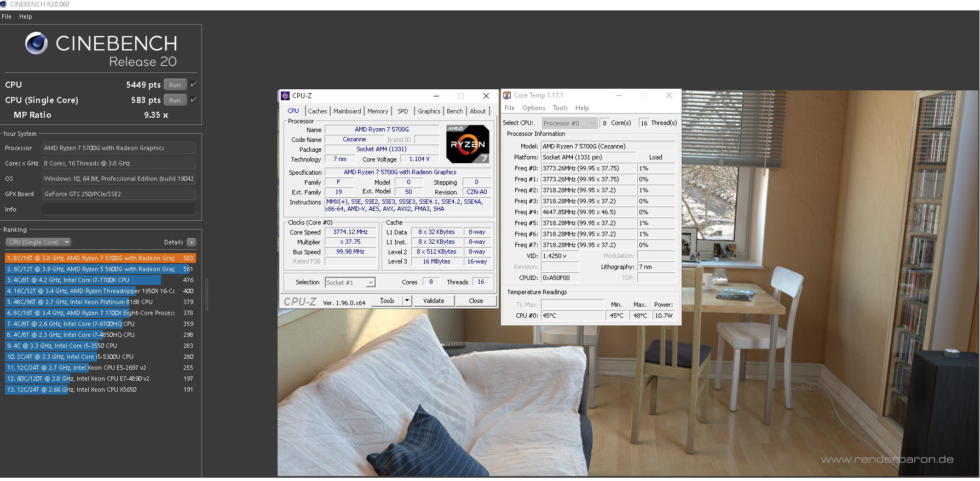Image resolution: width=980 pixels, height=481 pixels.
Task: Select ranking row 11 Xeon E5-2697 v2
Action: tap(100, 368)
